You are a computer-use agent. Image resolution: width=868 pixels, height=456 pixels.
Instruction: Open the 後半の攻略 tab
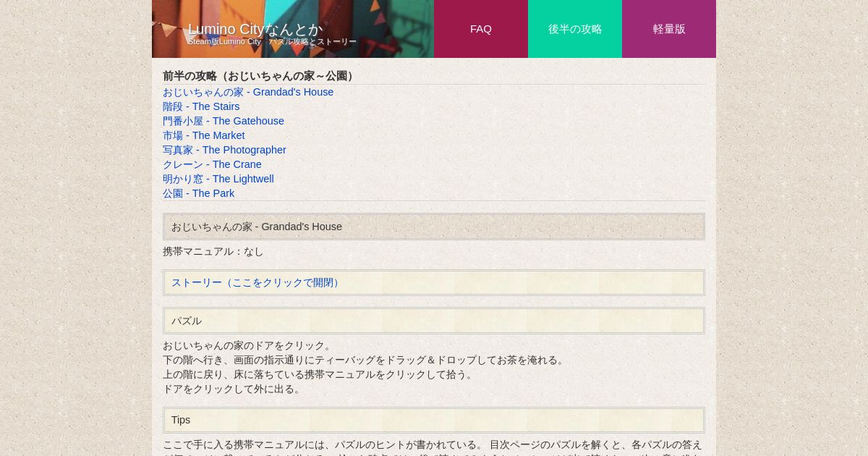pos(575,29)
